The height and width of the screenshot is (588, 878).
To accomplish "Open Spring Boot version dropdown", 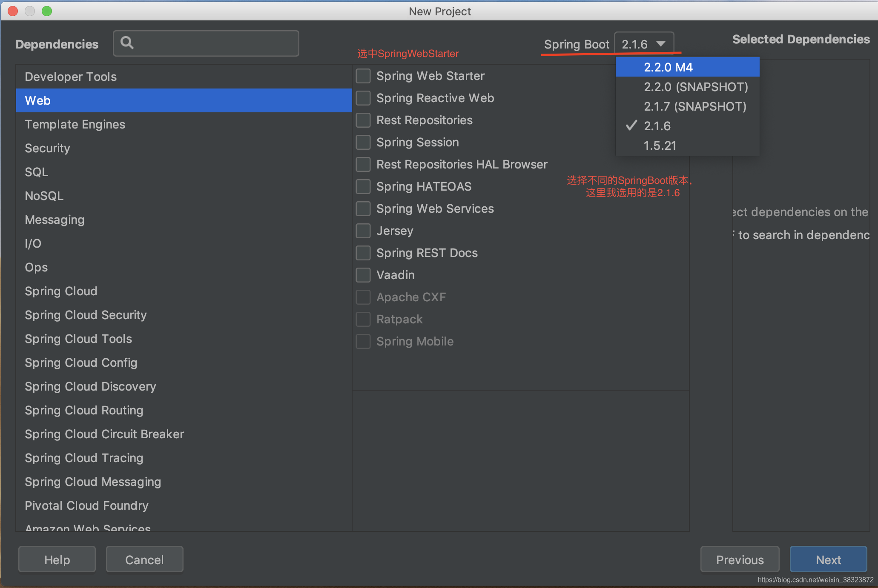I will [643, 44].
